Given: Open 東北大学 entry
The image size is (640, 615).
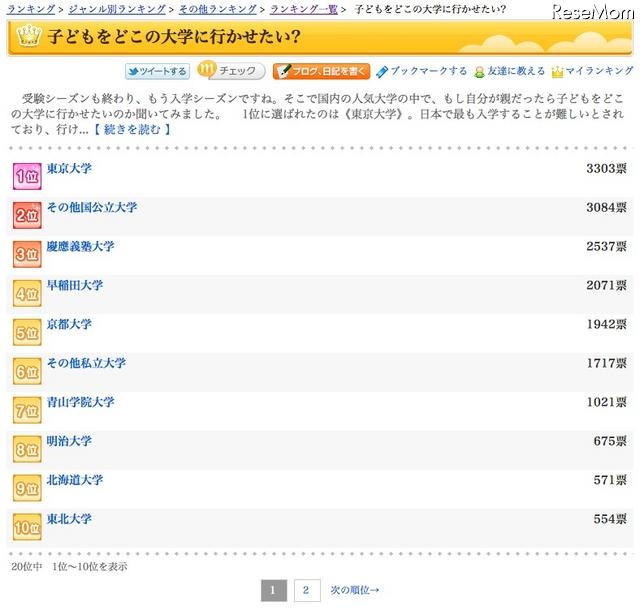Looking at the screenshot, I should point(69,519).
